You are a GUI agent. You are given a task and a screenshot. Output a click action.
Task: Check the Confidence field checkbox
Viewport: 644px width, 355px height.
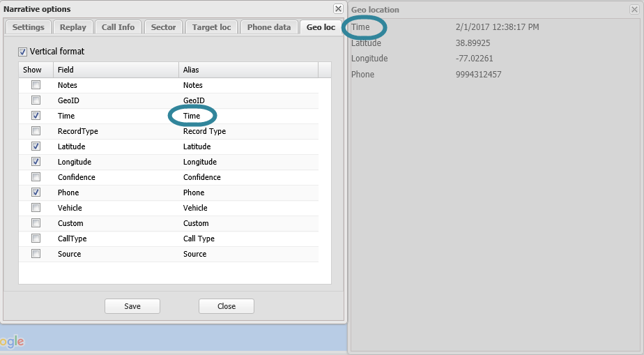[36, 177]
